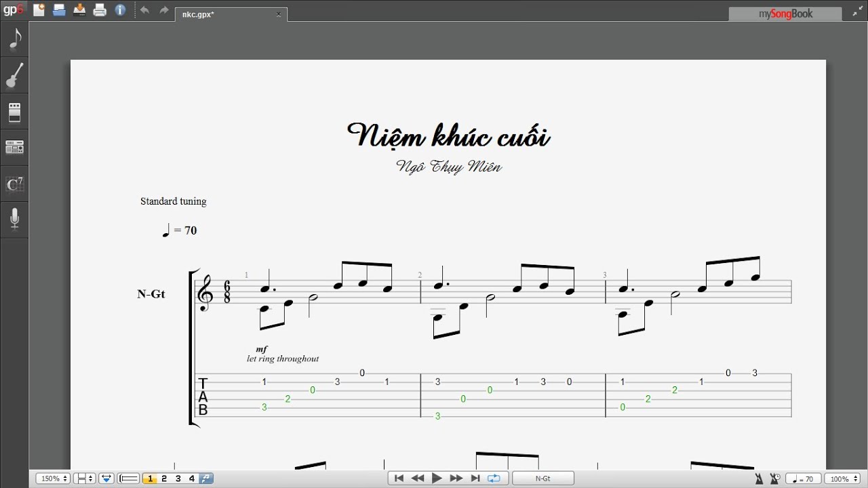Image resolution: width=868 pixels, height=488 pixels.
Task: Switch to the nkc.gpx* document tab
Action: click(231, 14)
